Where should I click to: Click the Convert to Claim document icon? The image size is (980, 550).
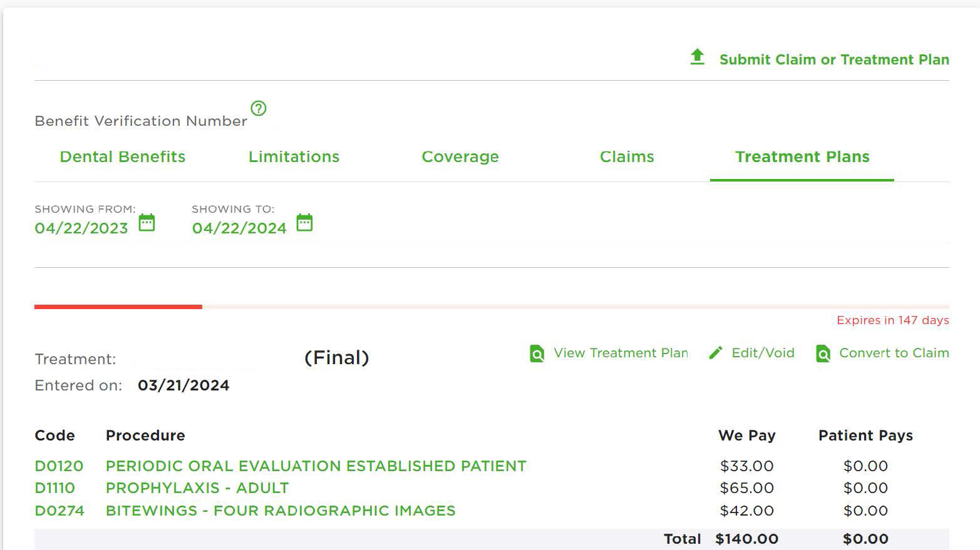pyautogui.click(x=823, y=354)
